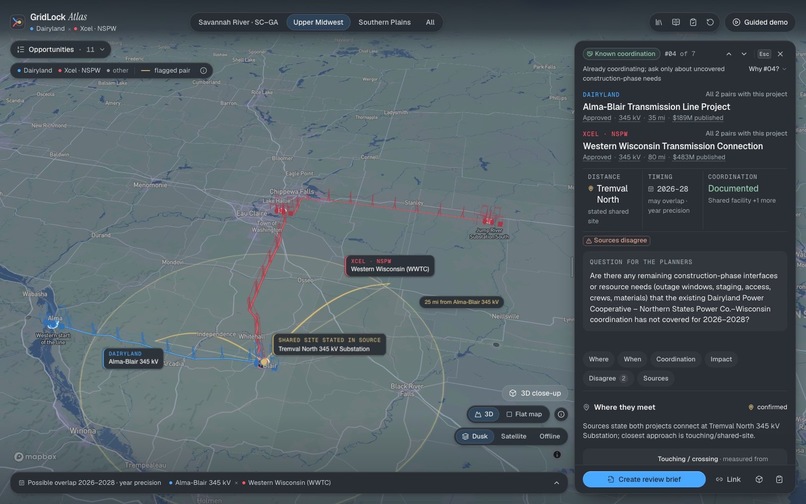Click the cube icon in panel footer

(x=759, y=479)
